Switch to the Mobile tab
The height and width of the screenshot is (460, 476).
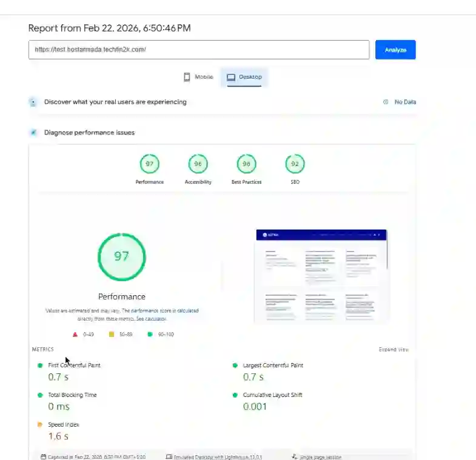pyautogui.click(x=198, y=77)
